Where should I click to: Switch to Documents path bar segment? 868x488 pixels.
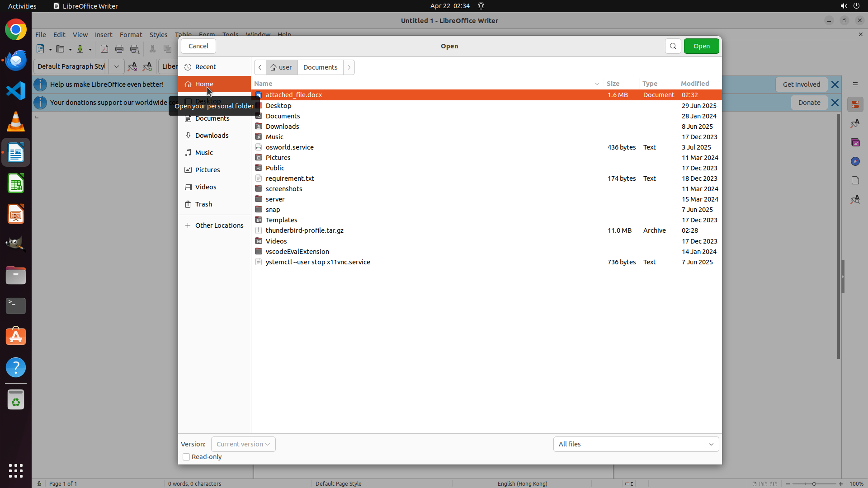point(320,67)
